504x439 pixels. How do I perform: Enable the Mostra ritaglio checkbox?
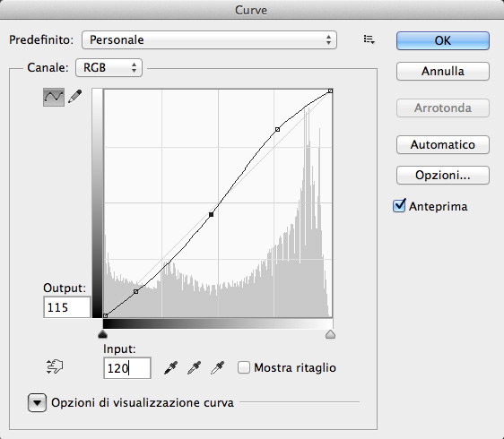click(x=244, y=367)
